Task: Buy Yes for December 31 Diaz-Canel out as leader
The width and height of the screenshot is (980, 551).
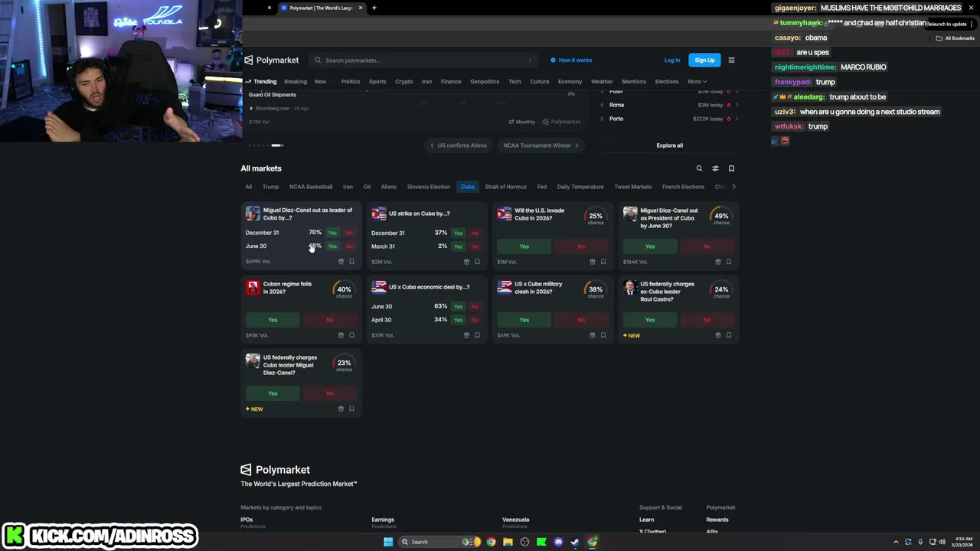Action: [x=332, y=233]
